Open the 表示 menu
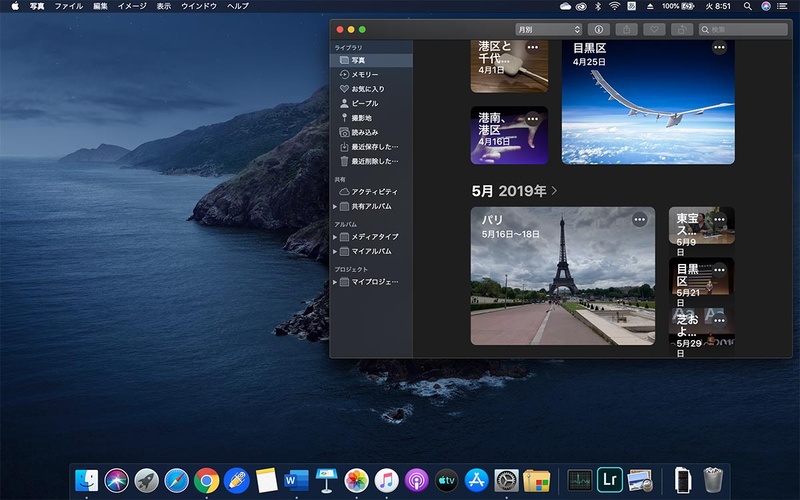The width and height of the screenshot is (800, 500). point(163,6)
